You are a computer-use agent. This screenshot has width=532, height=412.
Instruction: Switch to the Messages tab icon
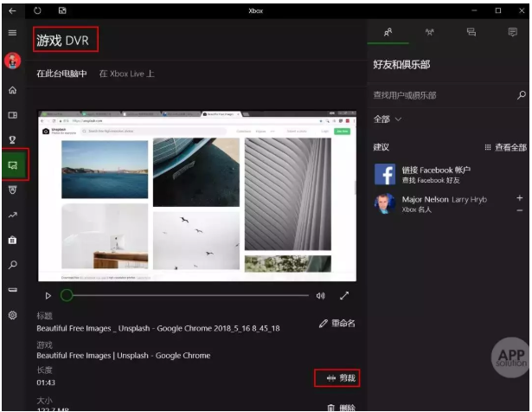click(471, 32)
